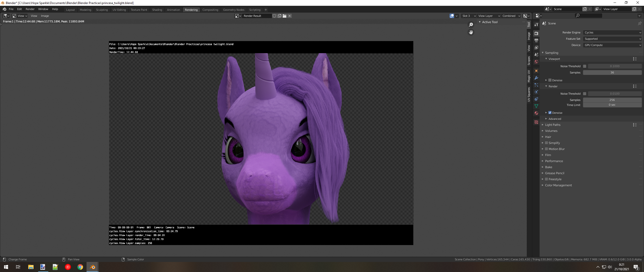Click the properties search field
The height and width of the screenshot is (272, 644).
coord(589,16)
